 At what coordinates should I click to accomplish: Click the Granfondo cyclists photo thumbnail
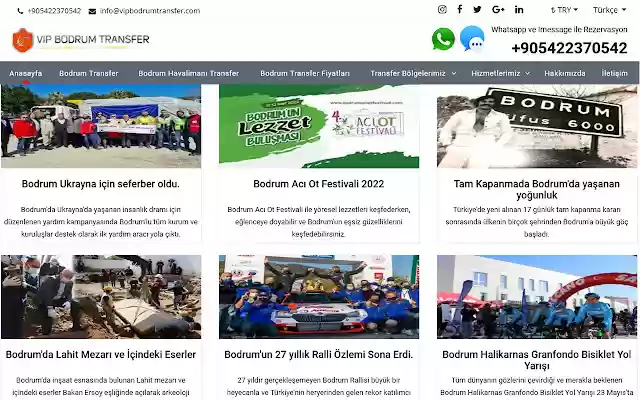coord(537,297)
